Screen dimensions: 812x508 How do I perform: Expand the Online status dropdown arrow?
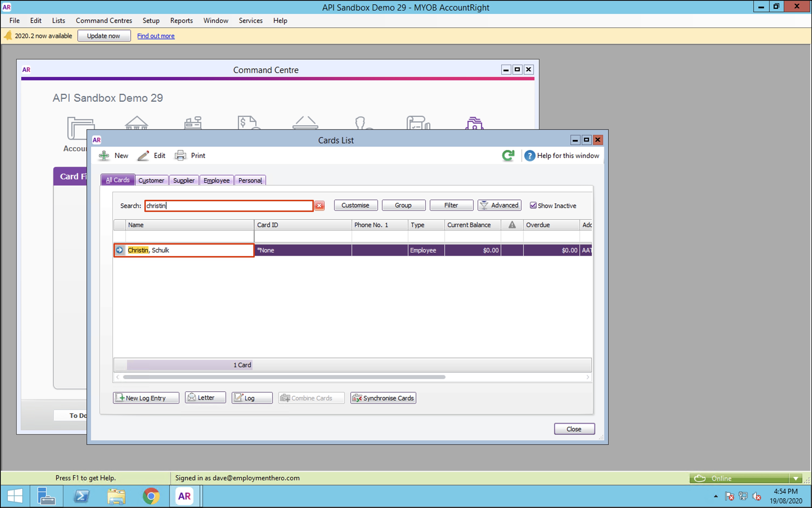(796, 478)
